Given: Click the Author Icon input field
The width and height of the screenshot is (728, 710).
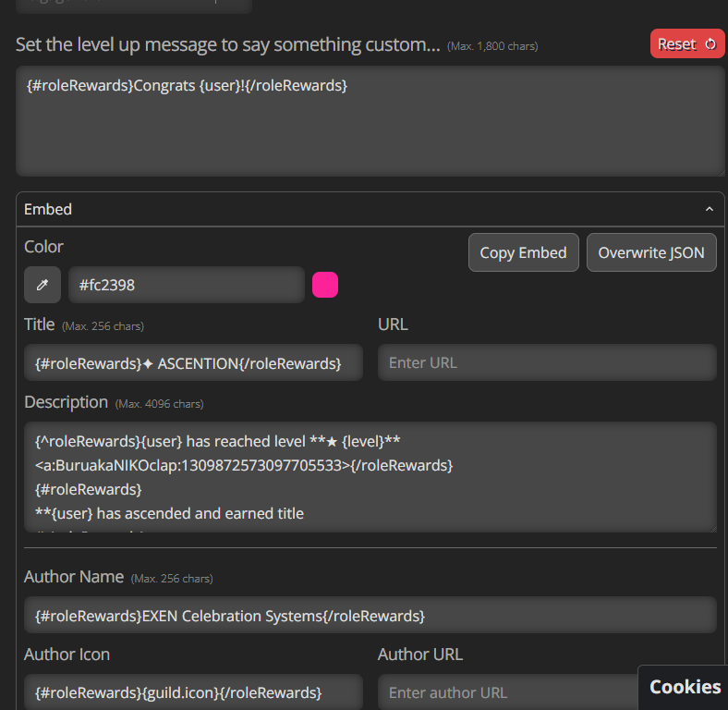Looking at the screenshot, I should tap(193, 692).
